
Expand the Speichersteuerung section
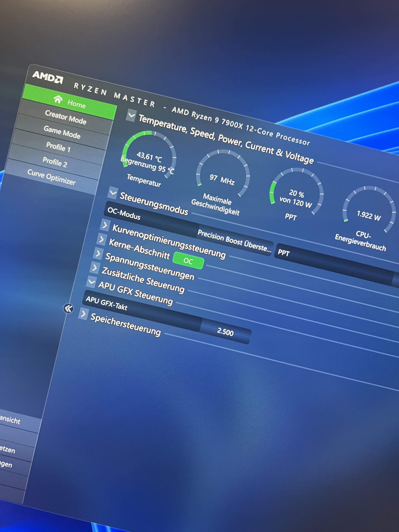tap(83, 314)
